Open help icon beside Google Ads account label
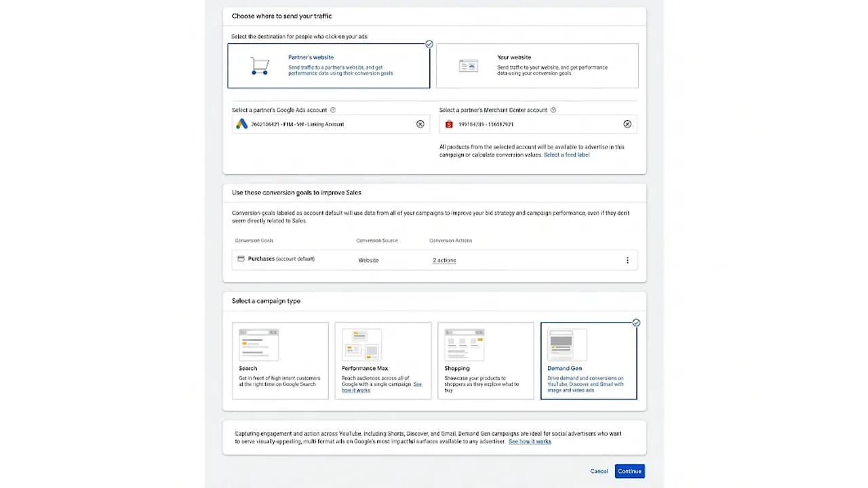 click(x=332, y=110)
